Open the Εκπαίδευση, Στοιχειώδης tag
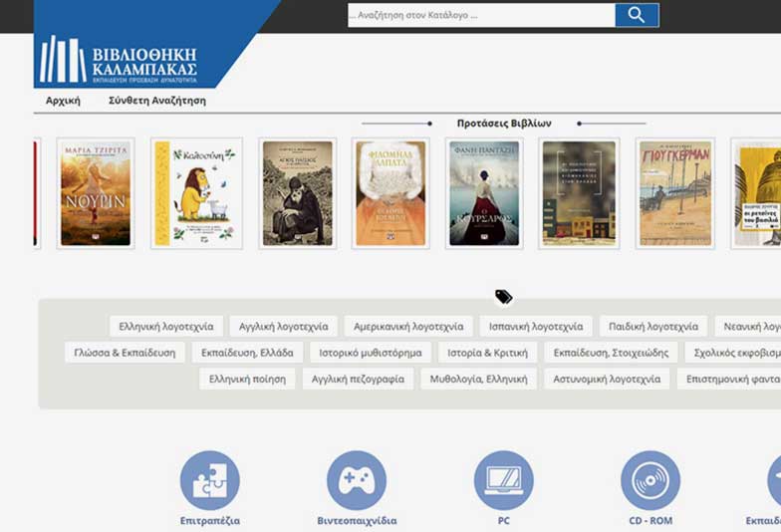 pos(612,353)
